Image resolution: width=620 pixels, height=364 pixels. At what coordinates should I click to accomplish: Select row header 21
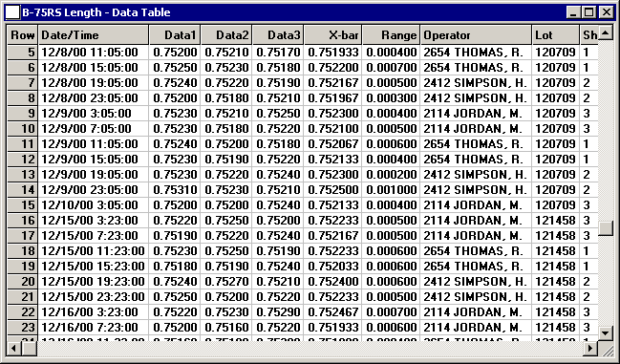[23, 297]
